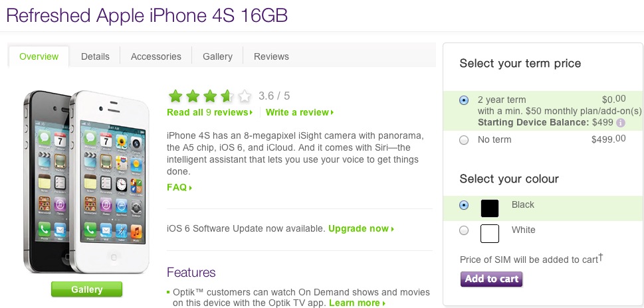The image size is (644, 308).
Task: Click the black iPhone 4S image
Action: coord(46,182)
